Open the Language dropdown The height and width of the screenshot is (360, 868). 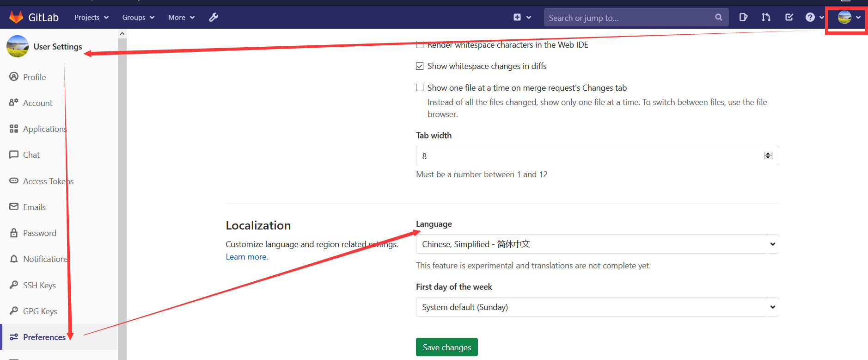click(x=597, y=244)
